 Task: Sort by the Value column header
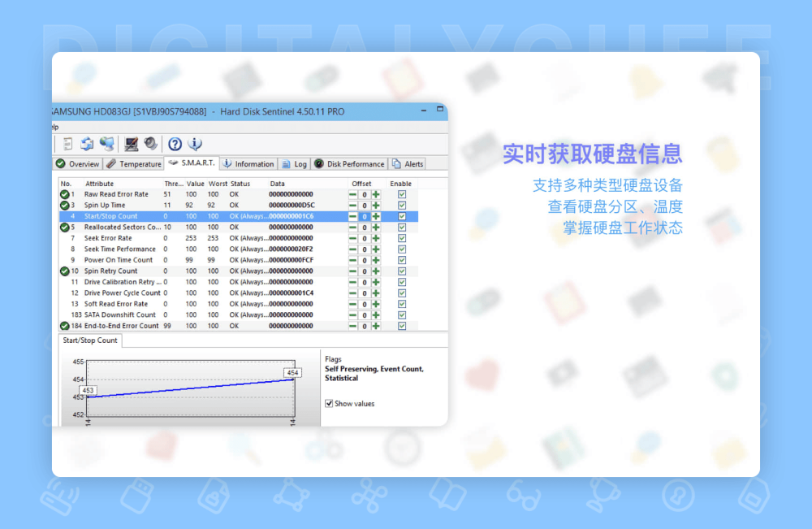point(195,184)
